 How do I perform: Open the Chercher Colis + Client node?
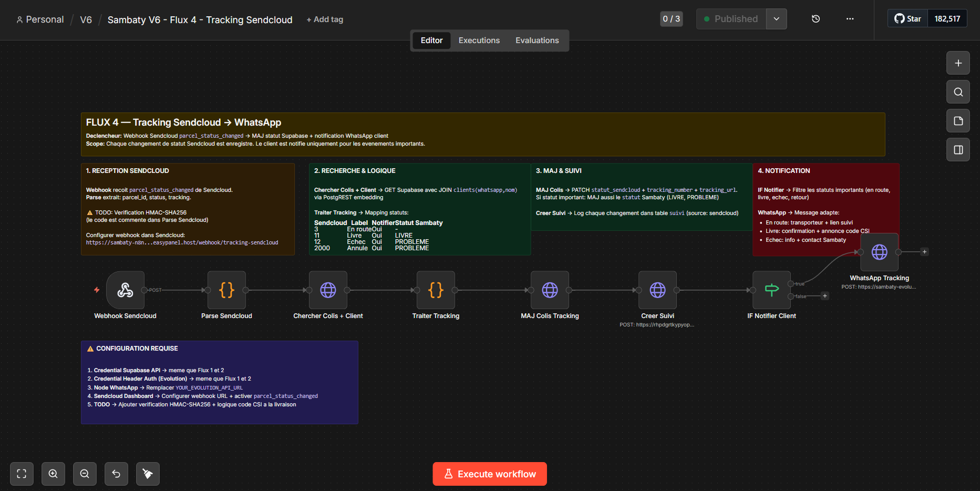click(328, 290)
